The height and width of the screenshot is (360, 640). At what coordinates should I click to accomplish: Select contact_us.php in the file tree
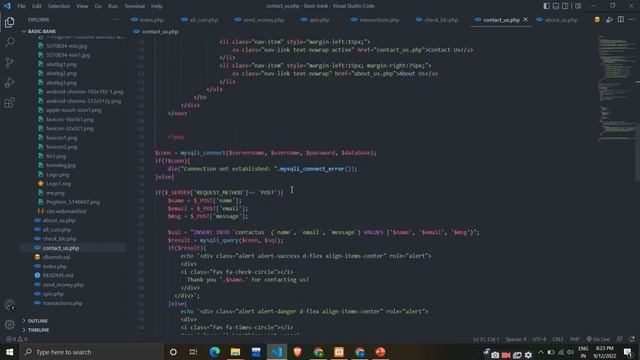click(x=61, y=248)
